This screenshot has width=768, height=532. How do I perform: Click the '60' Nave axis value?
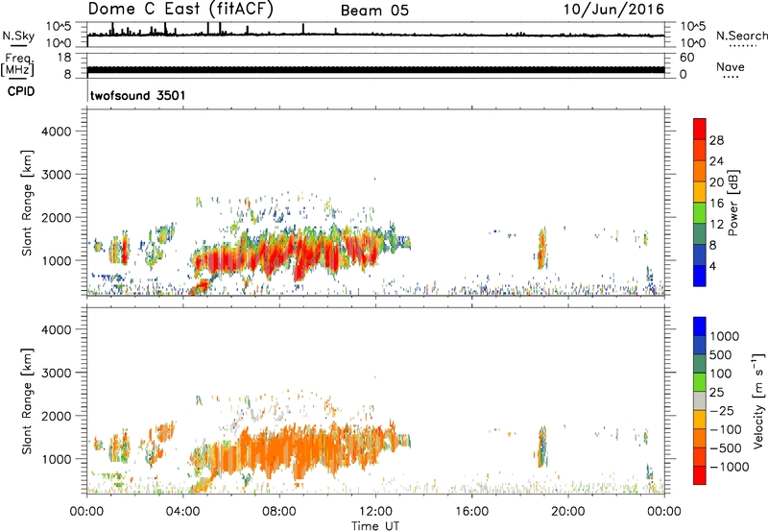[x=686, y=58]
